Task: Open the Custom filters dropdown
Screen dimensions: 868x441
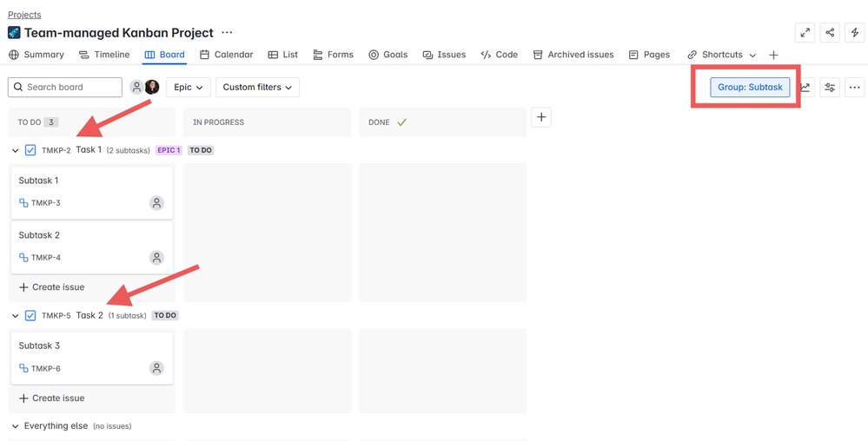Action: pos(257,88)
